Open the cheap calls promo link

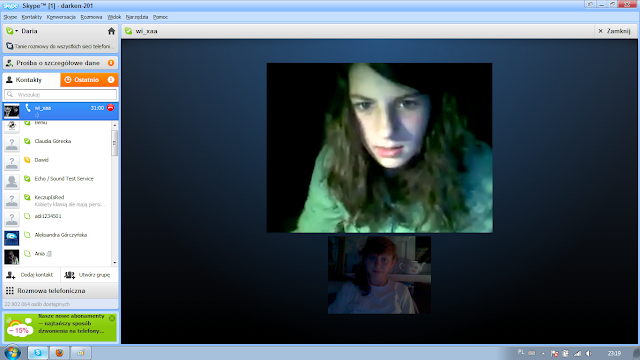point(60,46)
